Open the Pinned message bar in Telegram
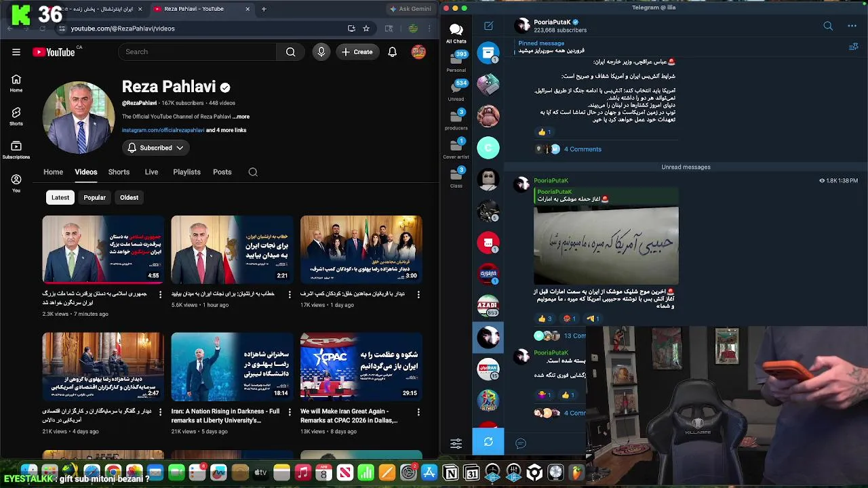Image resolution: width=868 pixels, height=488 pixels. tap(678, 47)
